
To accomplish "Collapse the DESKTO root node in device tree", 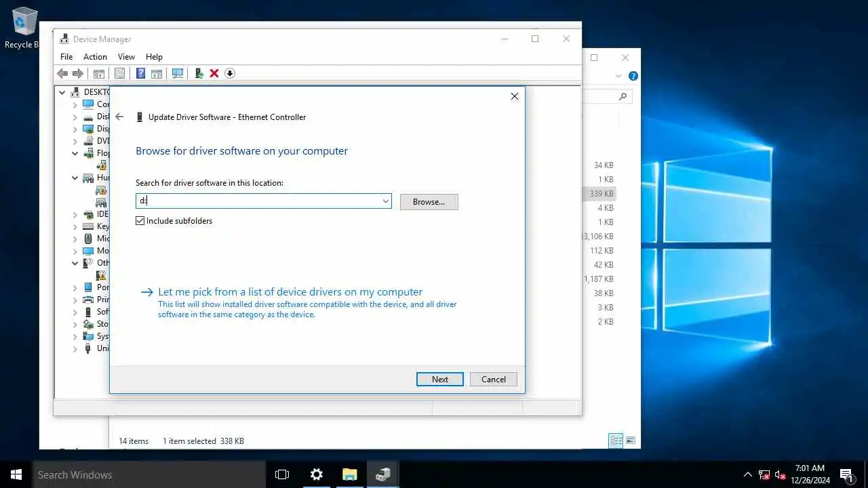I will 62,92.
